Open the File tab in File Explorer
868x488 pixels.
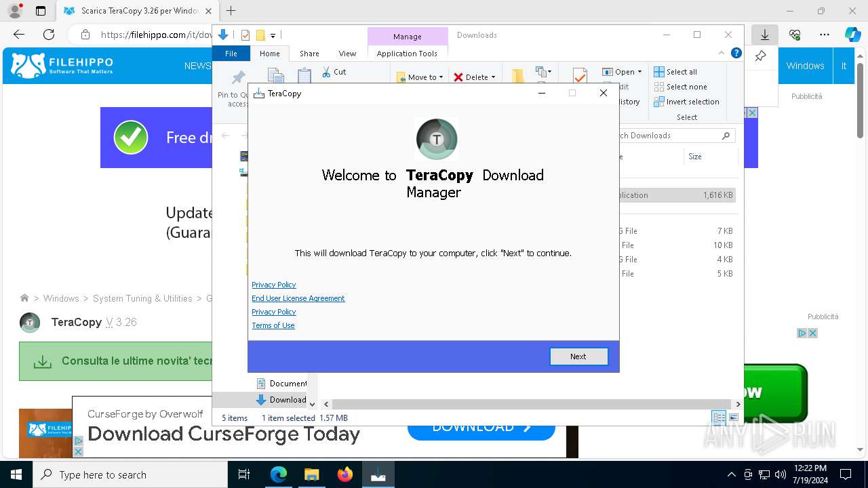(231, 54)
